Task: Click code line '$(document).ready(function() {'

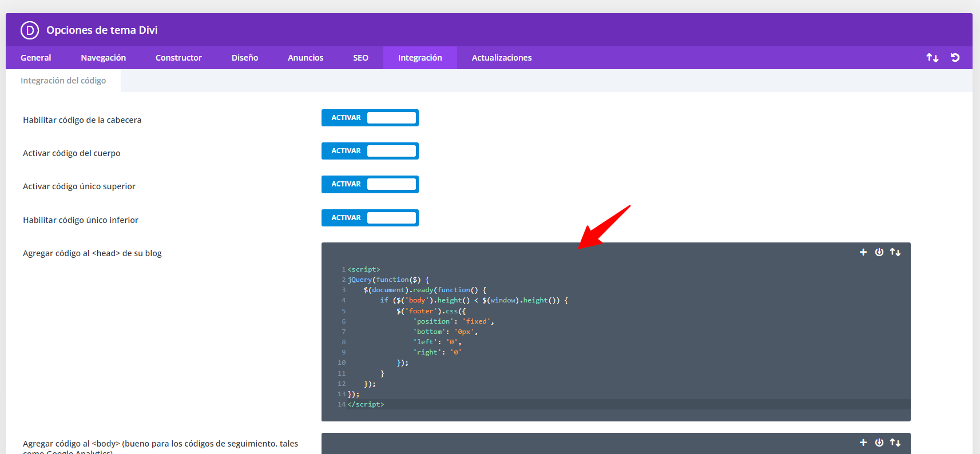Action: (425, 290)
